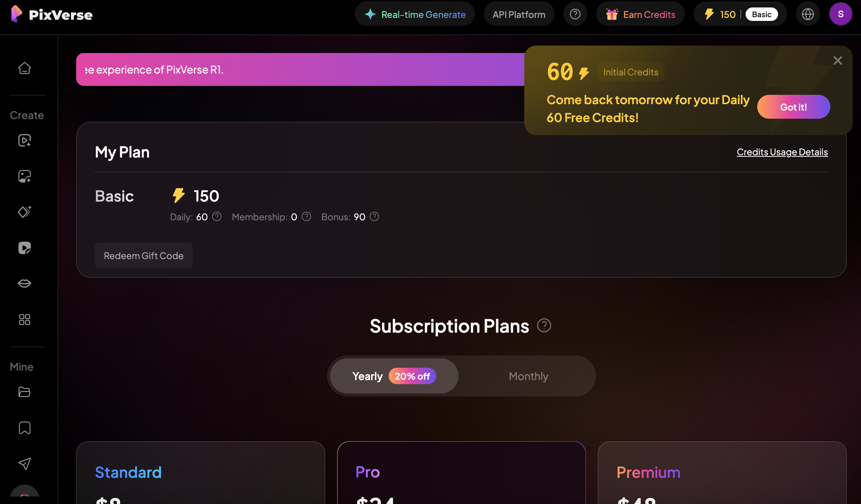Open Real-time Generate from top bar
861x504 pixels.
click(415, 14)
